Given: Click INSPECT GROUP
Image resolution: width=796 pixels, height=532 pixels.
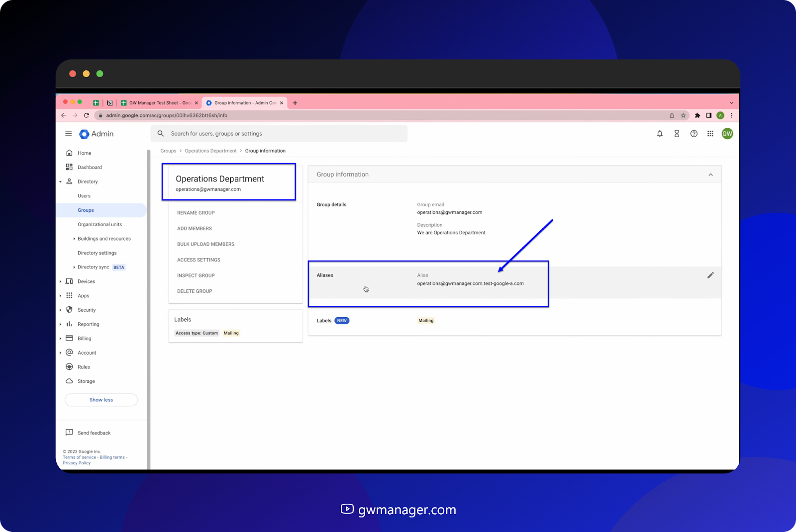Looking at the screenshot, I should point(196,275).
